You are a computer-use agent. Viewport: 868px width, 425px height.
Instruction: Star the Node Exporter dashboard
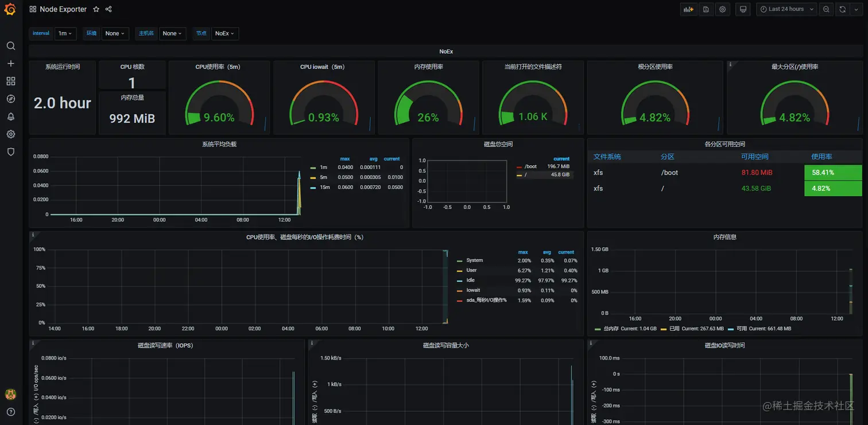pyautogui.click(x=96, y=9)
